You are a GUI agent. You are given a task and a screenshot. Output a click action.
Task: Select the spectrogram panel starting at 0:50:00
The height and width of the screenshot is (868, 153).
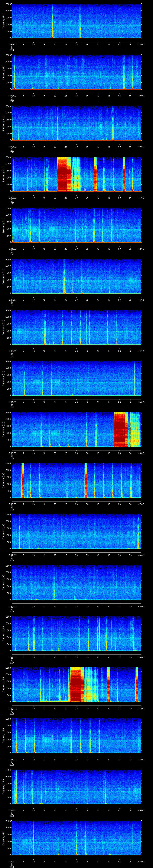point(77,685)
